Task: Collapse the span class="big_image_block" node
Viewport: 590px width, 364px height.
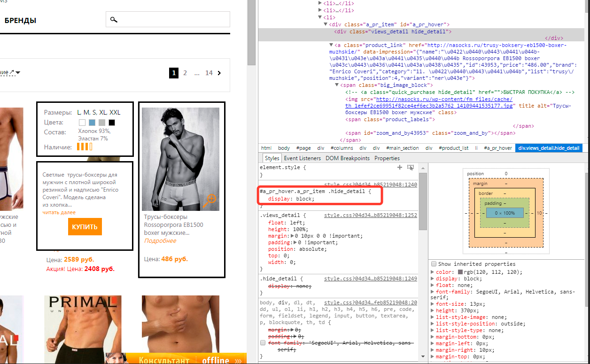Action: click(x=337, y=85)
